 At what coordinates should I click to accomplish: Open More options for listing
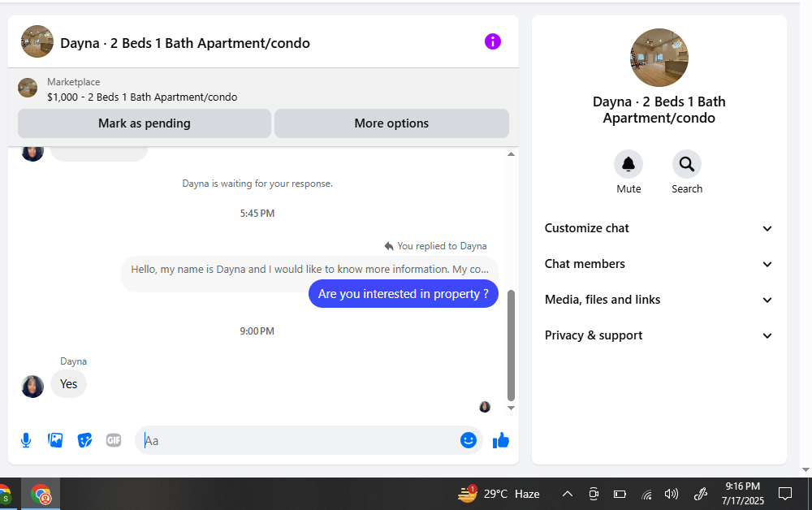point(391,123)
